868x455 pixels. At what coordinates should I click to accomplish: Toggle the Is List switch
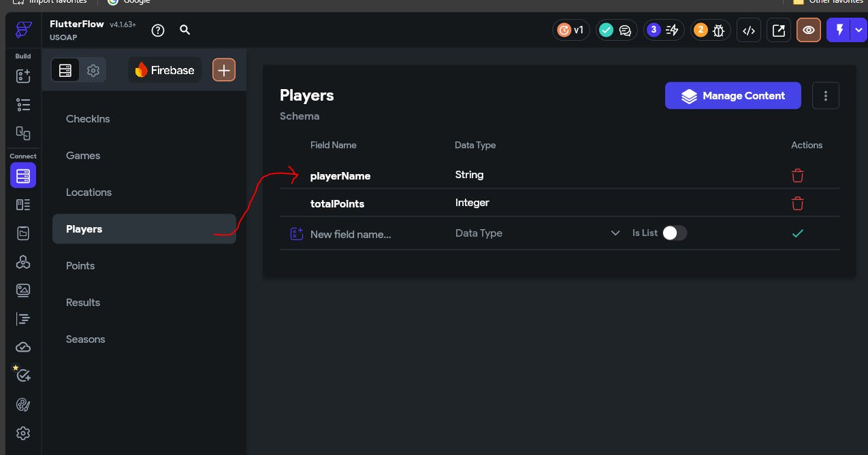(675, 233)
